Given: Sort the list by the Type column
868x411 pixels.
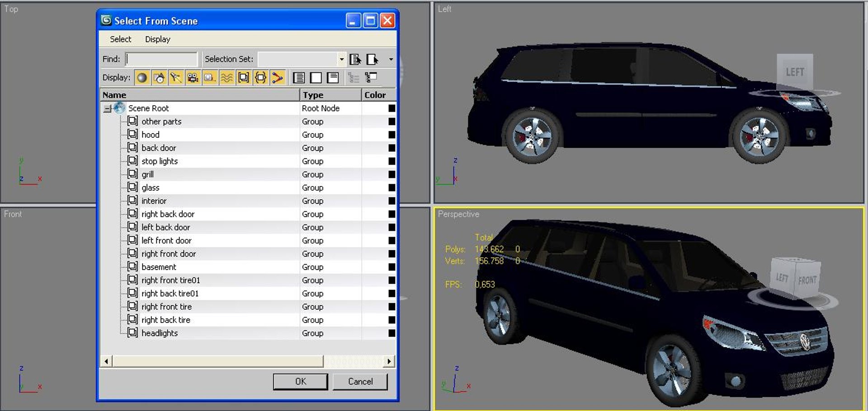Looking at the screenshot, I should pos(331,95).
